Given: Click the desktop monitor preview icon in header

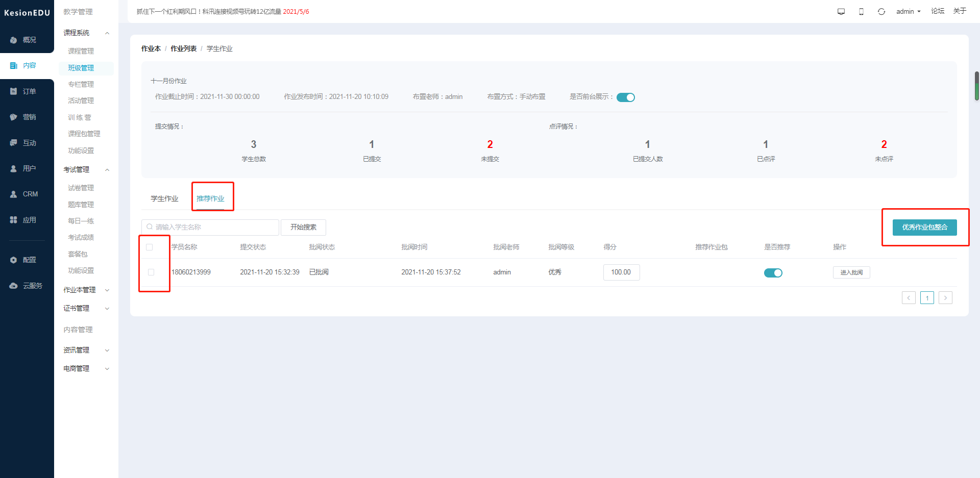Looking at the screenshot, I should tap(841, 12).
